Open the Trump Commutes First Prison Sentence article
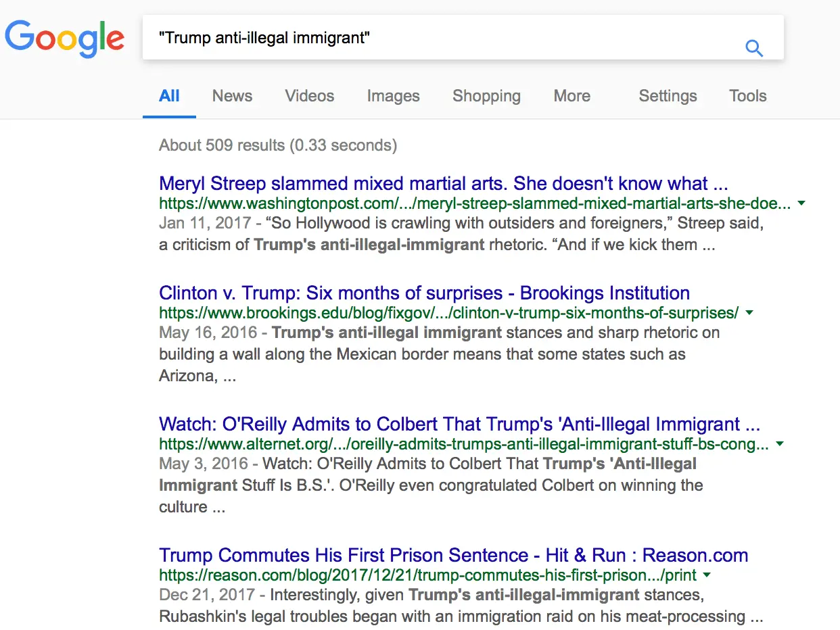The height and width of the screenshot is (630, 840). 453,554
